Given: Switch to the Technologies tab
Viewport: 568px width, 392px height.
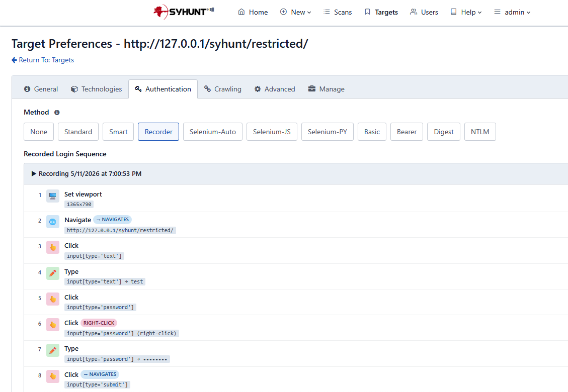Looking at the screenshot, I should pos(97,89).
